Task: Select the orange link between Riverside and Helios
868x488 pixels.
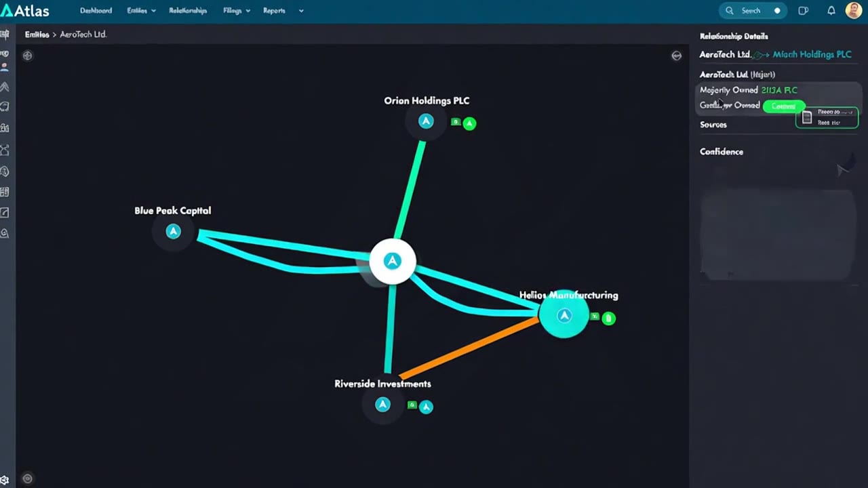Action: (470, 348)
